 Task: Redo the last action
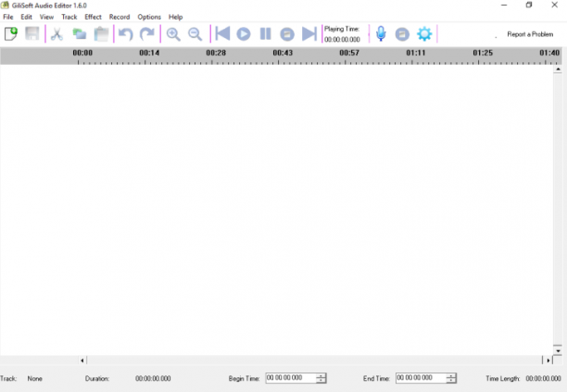pyautogui.click(x=147, y=34)
